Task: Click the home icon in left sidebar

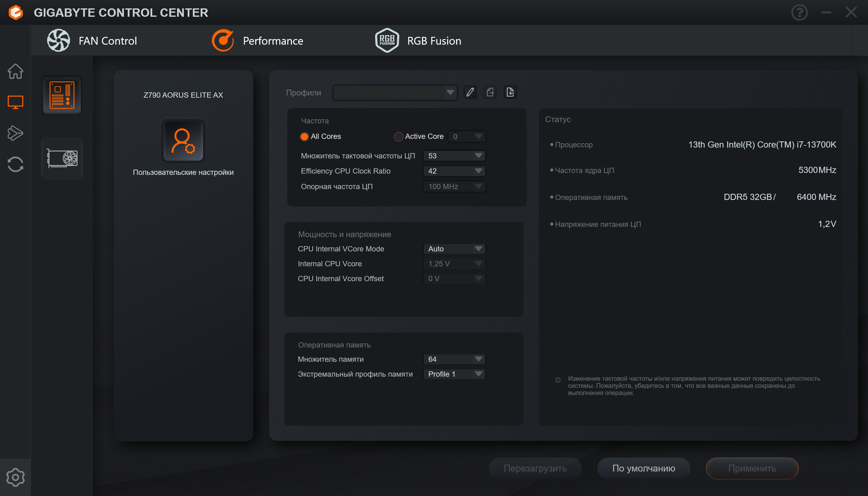Action: tap(15, 71)
